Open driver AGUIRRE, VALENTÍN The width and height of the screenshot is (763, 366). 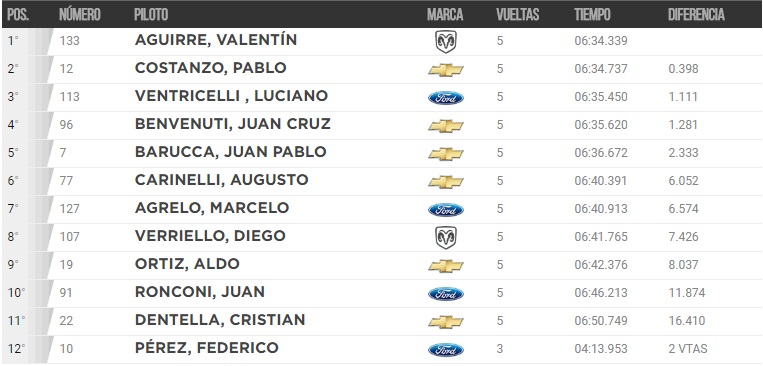[216, 40]
